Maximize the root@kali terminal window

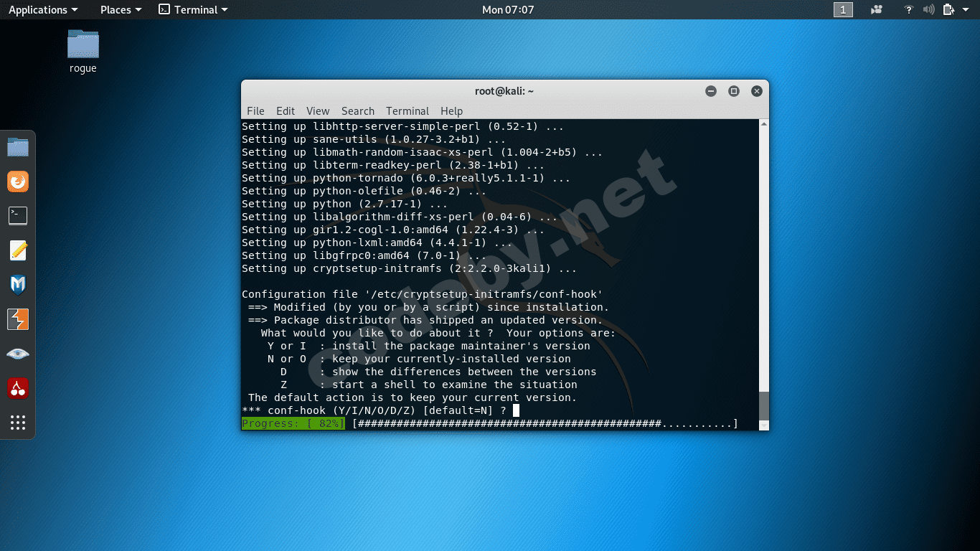click(x=734, y=91)
